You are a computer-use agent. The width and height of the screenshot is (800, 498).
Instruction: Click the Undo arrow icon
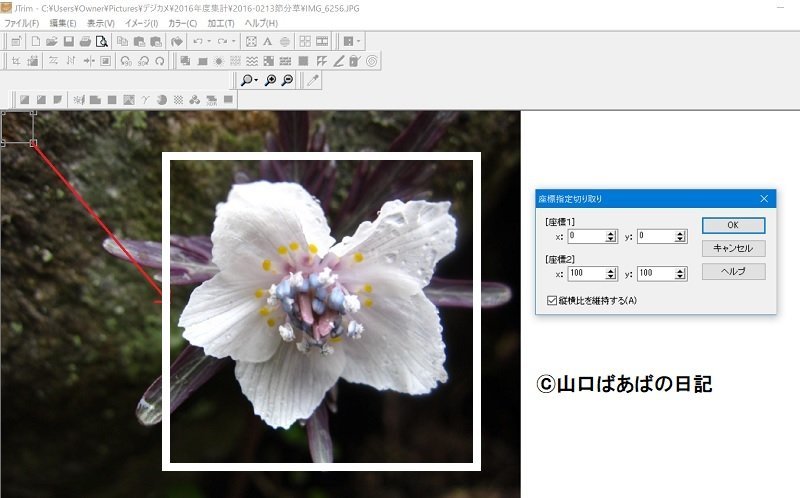[198, 41]
